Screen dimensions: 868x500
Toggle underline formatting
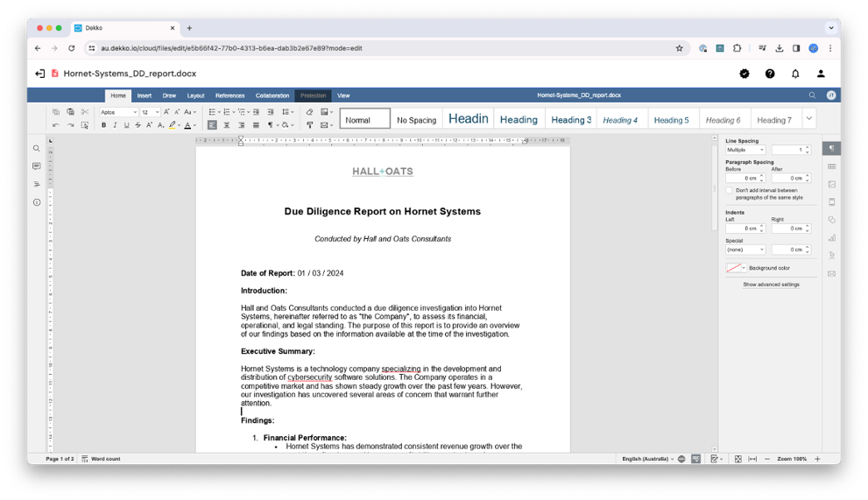click(126, 125)
